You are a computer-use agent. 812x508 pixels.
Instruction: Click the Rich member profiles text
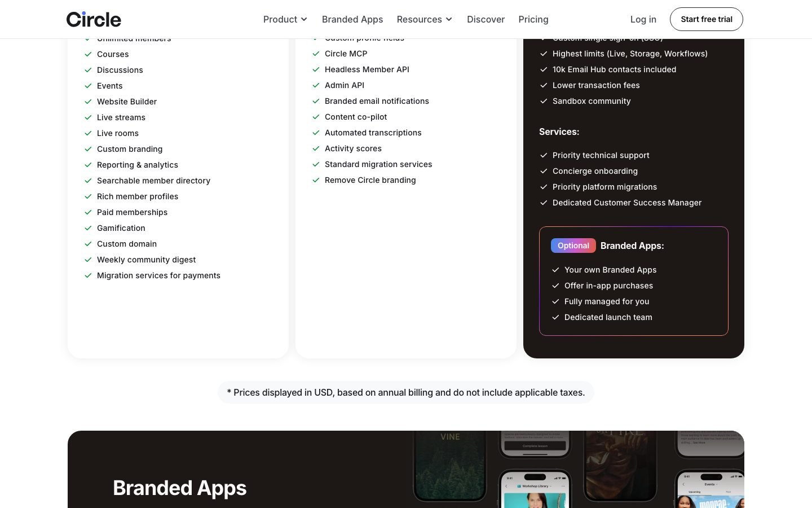click(138, 196)
